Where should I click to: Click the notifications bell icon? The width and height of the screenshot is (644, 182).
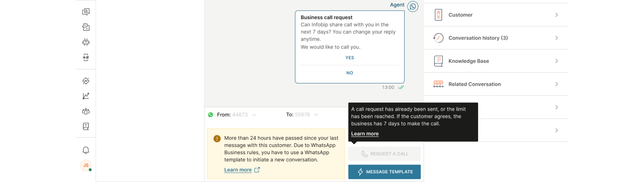pos(86,150)
